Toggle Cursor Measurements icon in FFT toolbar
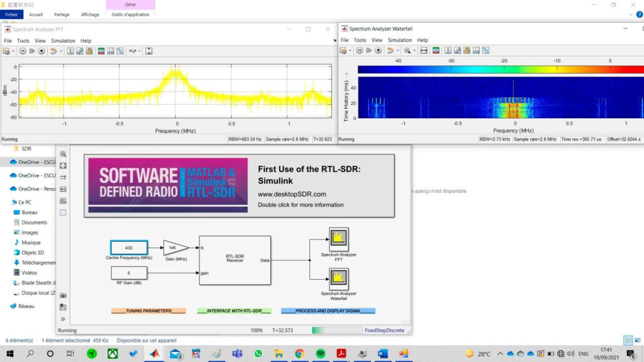This screenshot has height=362, width=644. pyautogui.click(x=80, y=52)
